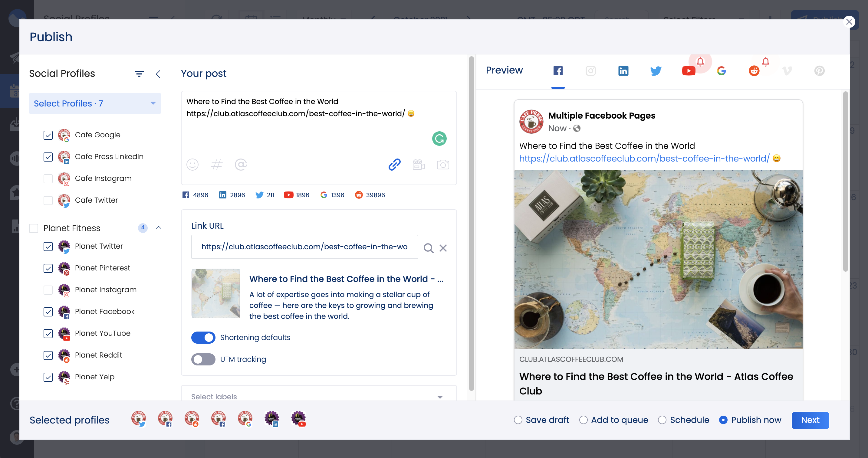Switch preview to the Twitter tab
Viewport: 868px width, 458px height.
point(656,71)
